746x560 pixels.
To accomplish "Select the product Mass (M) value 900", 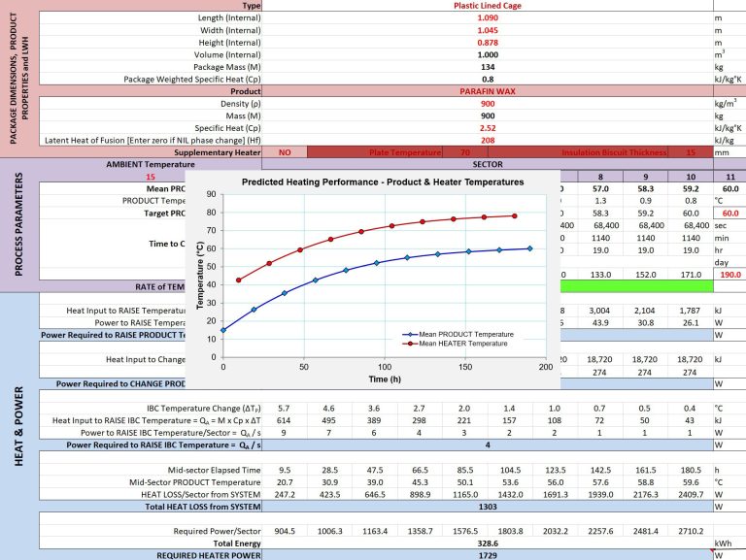I will pos(488,116).
